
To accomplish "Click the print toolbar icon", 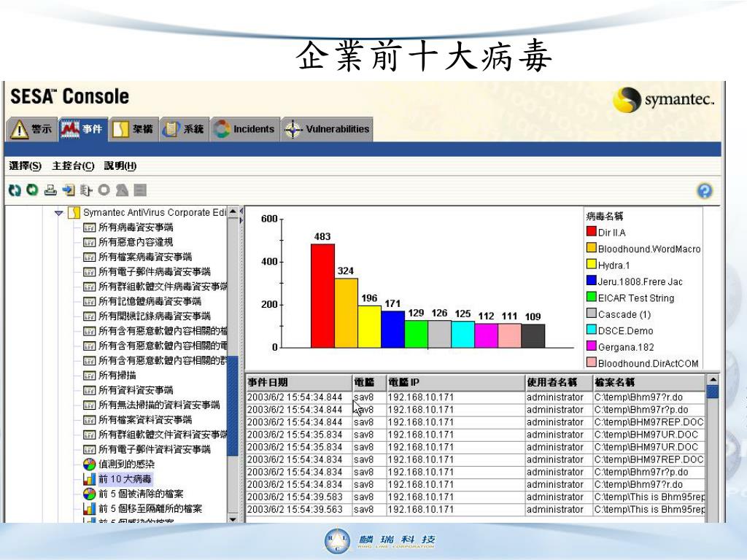I will (50, 190).
